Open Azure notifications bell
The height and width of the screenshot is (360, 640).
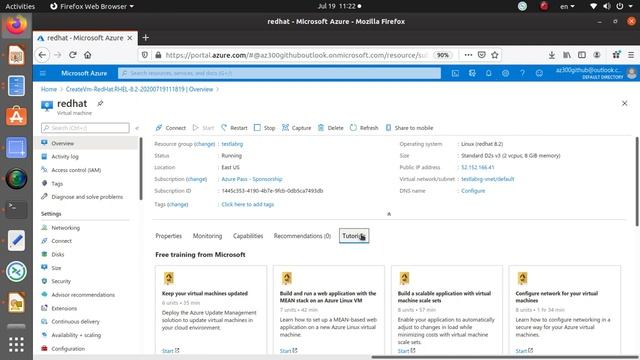coord(489,73)
